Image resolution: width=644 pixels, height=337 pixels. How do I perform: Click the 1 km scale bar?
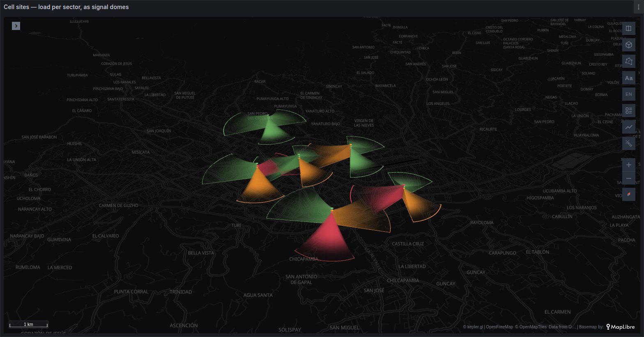(x=28, y=324)
